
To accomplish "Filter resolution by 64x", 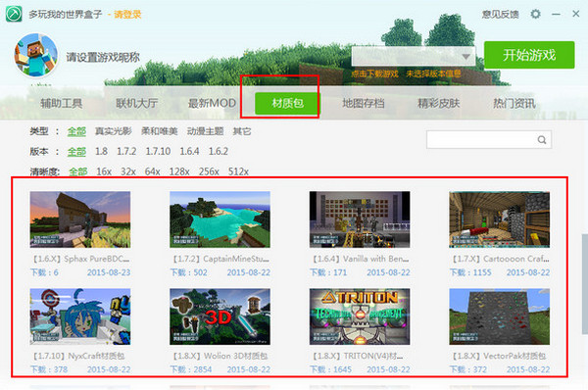I will point(152,171).
